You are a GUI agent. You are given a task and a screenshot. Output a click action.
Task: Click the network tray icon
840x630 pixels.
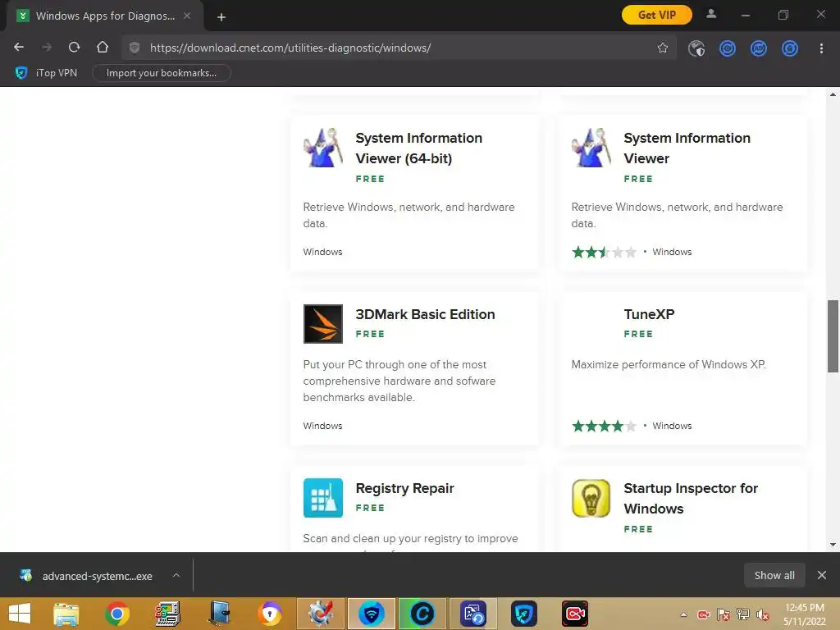point(742,614)
